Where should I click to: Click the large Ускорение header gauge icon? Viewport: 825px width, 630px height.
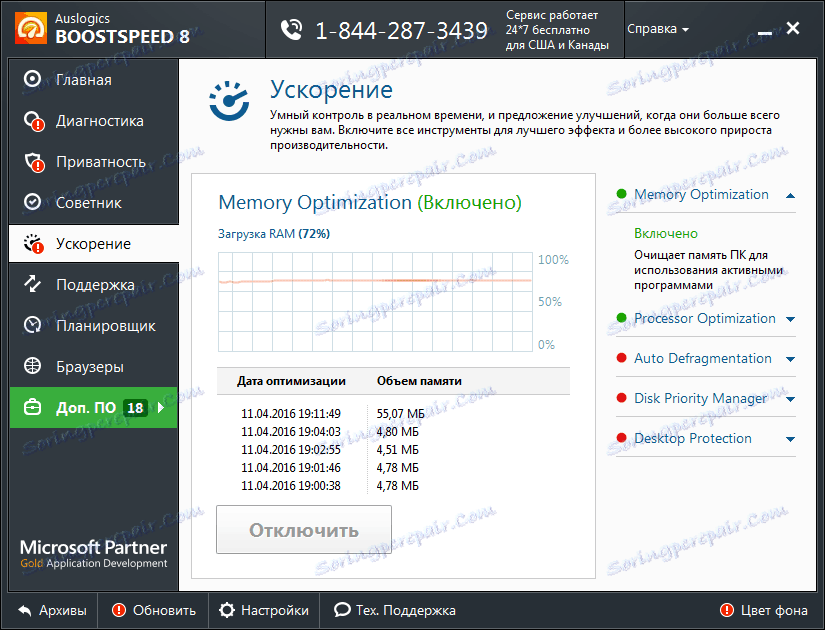pyautogui.click(x=229, y=101)
